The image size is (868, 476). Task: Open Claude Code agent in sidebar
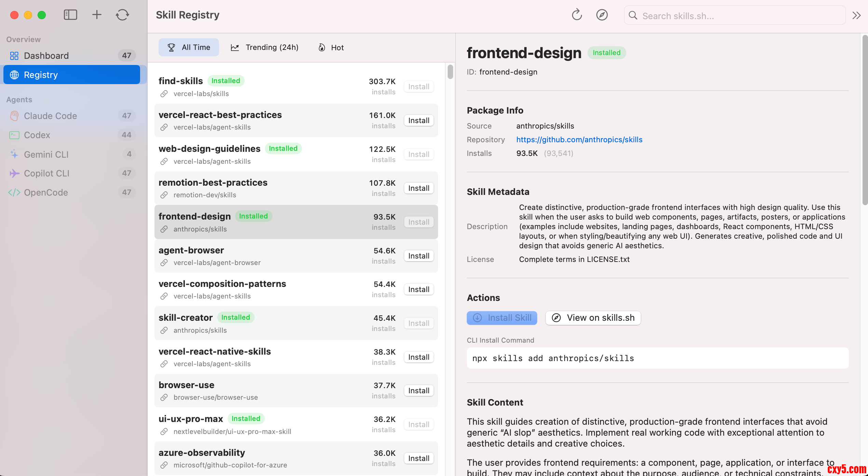pyautogui.click(x=50, y=116)
